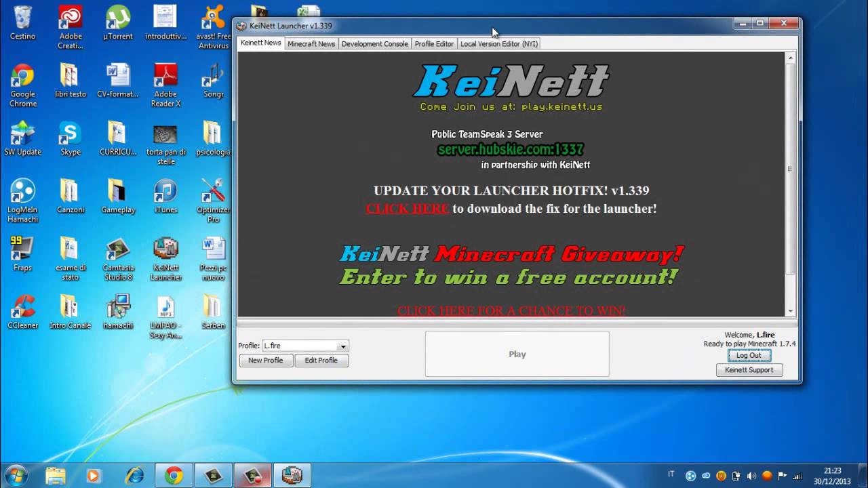Viewport: 868px width, 488px height.
Task: Select the Optimizer Pro desktop icon
Action: point(214,201)
